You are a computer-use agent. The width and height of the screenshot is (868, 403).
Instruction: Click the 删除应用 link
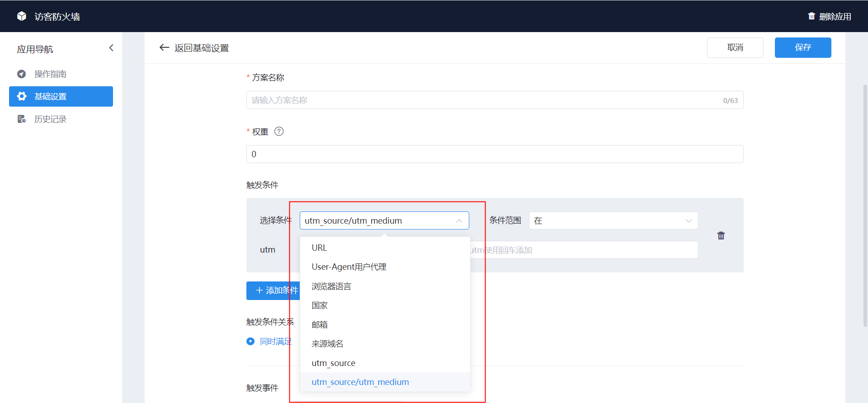[830, 16]
